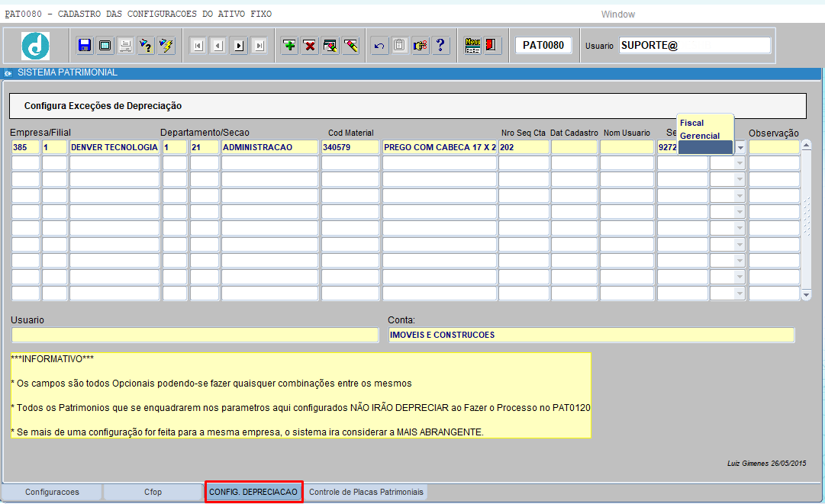Switch to the Cfop tab
The image size is (825, 504).
pos(153,492)
